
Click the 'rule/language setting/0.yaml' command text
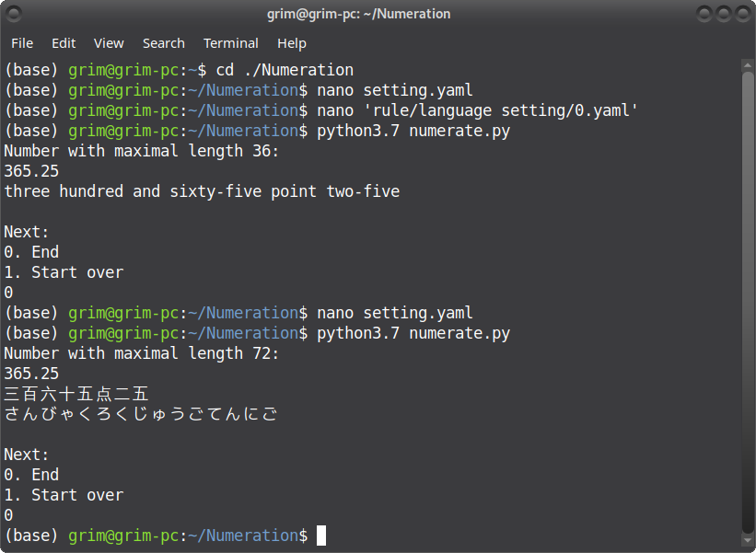501,110
